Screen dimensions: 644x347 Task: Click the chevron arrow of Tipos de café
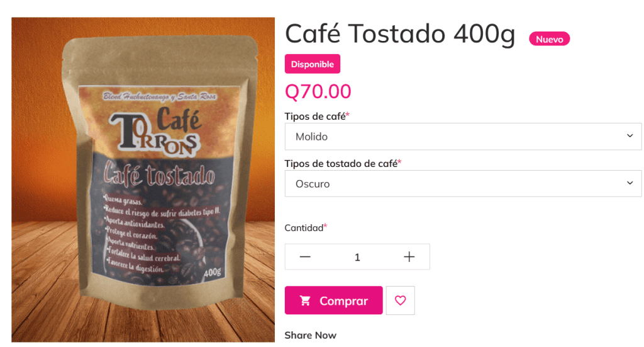(x=630, y=136)
